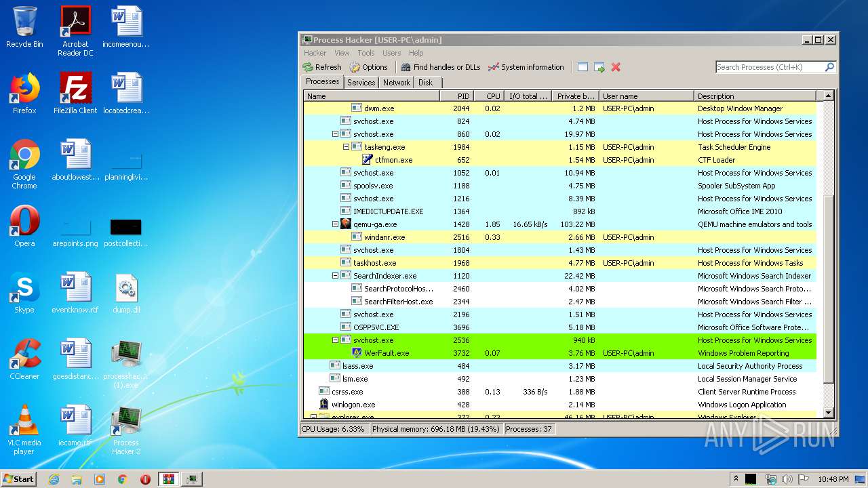The width and height of the screenshot is (868, 488).
Task: Open the FileZilla Client icon
Action: pos(75,94)
